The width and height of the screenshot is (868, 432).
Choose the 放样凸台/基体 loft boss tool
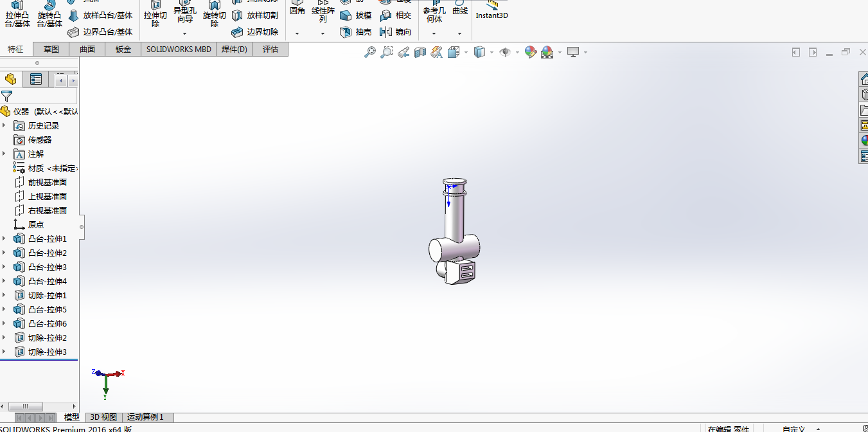[x=100, y=15]
